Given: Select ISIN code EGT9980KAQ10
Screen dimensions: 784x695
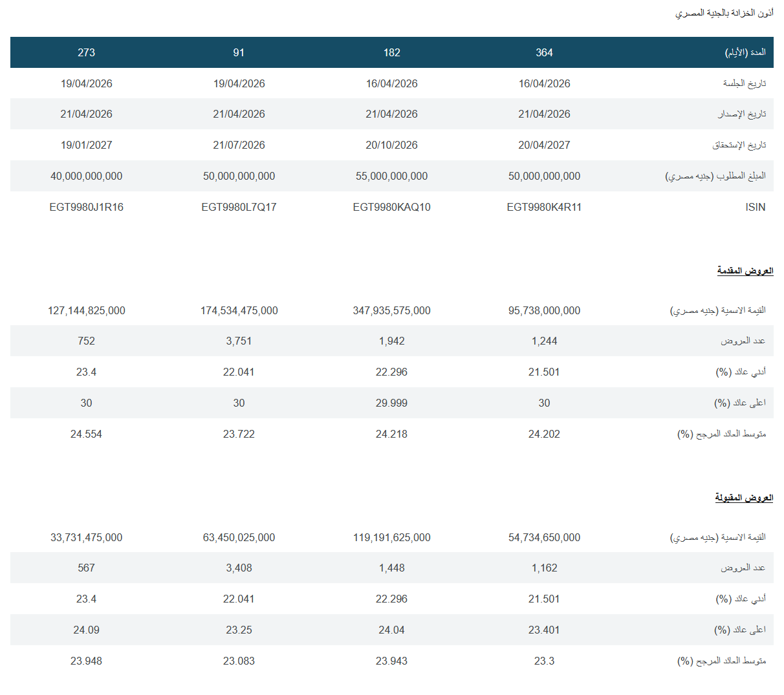Looking at the screenshot, I should point(391,207).
